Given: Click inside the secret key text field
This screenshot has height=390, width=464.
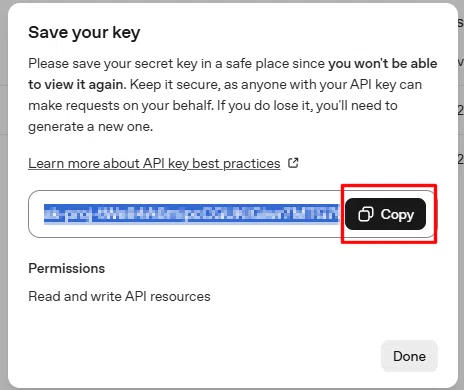Looking at the screenshot, I should [187, 214].
